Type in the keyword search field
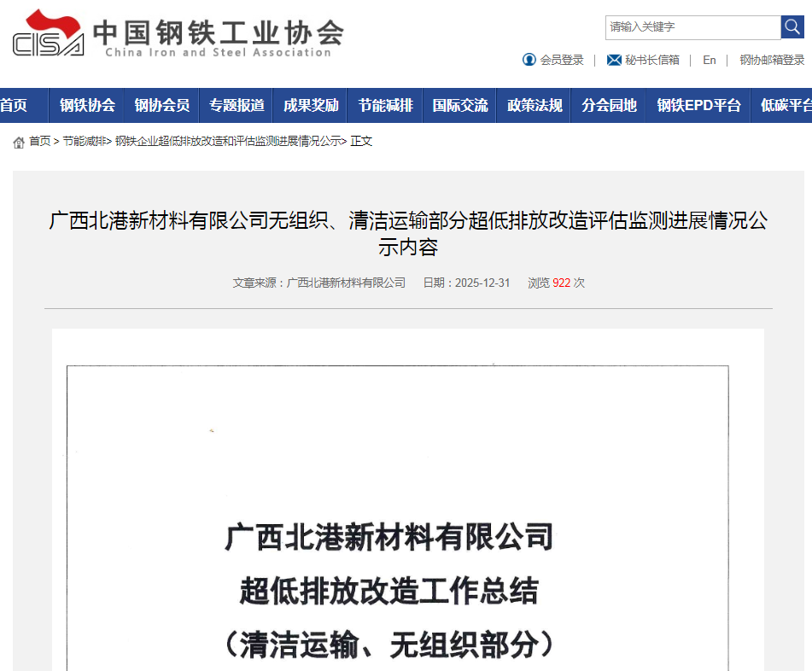Image resolution: width=812 pixels, height=671 pixels. [692, 27]
